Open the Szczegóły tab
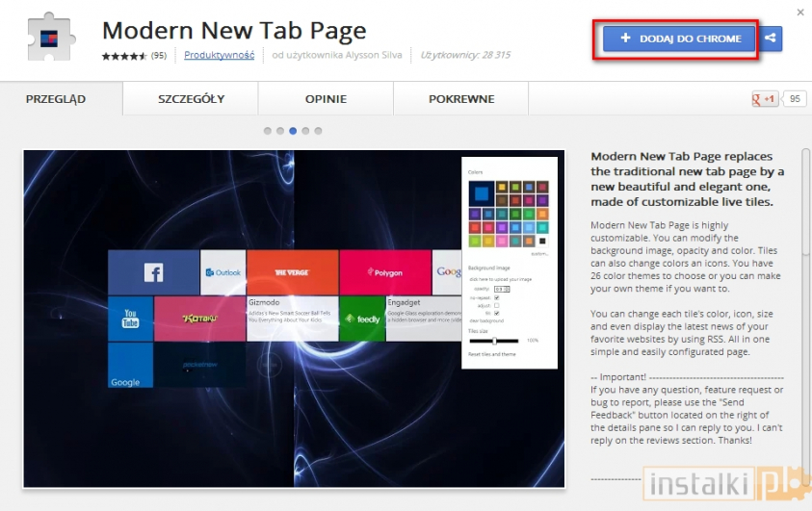This screenshot has height=511, width=812. coord(191,99)
